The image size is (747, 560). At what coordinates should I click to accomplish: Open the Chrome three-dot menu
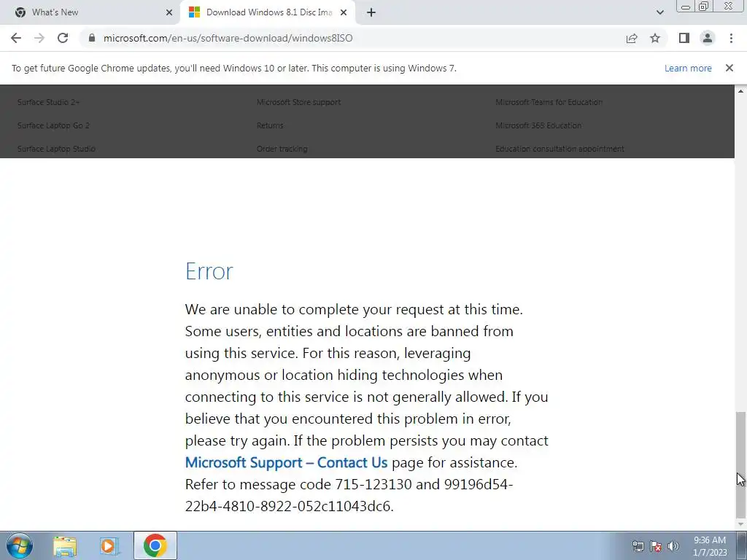click(x=731, y=38)
